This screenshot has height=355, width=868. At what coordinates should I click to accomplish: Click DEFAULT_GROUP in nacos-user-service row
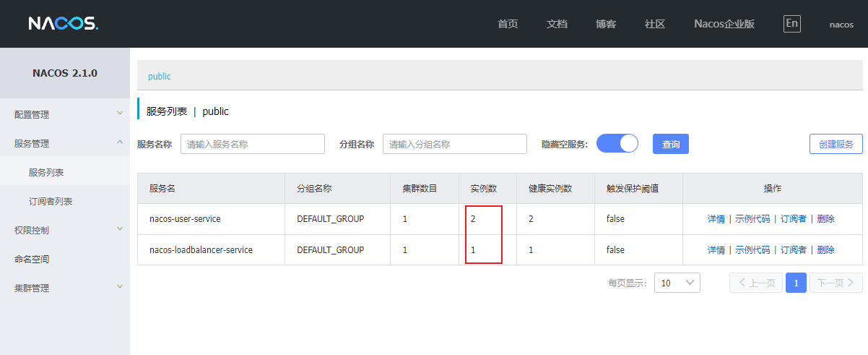click(331, 218)
